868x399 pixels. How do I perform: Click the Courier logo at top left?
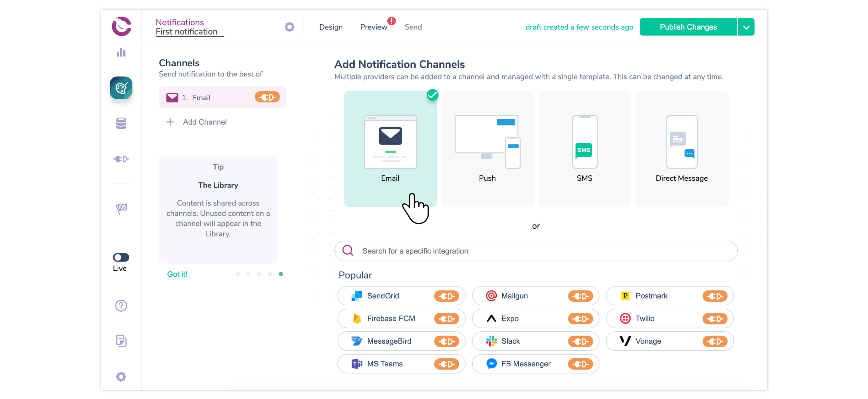coord(121,26)
